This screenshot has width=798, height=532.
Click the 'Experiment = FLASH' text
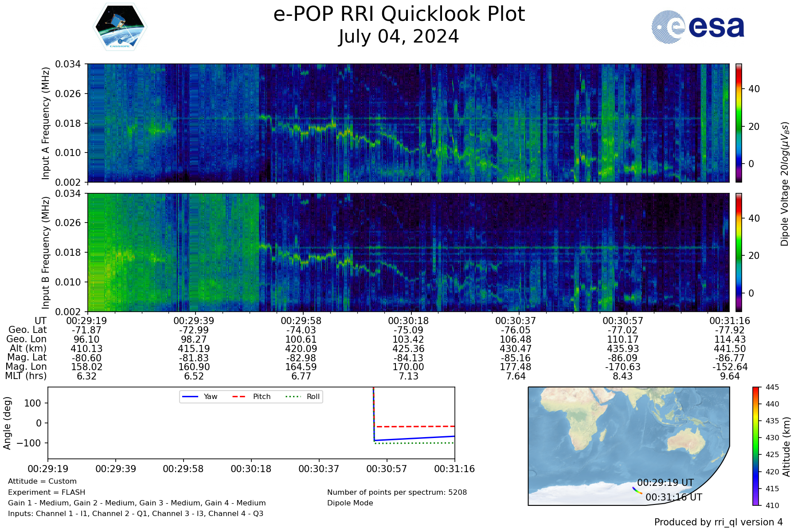(x=47, y=492)
